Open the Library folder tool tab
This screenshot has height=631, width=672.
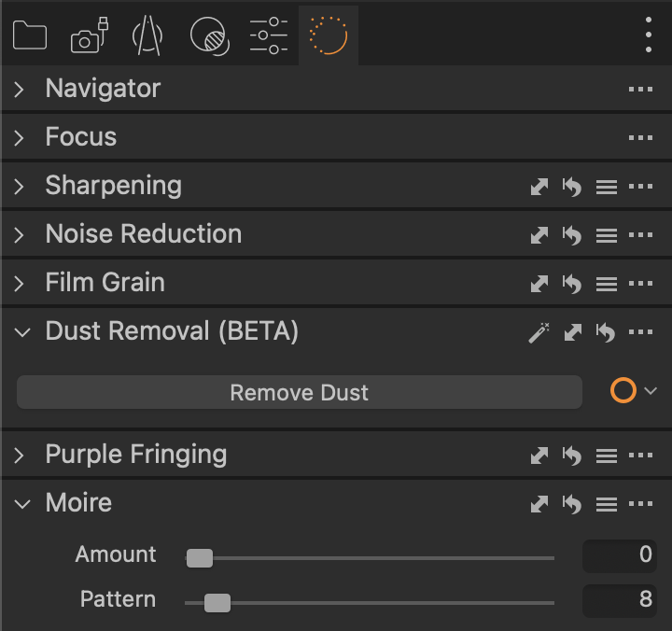(30, 35)
